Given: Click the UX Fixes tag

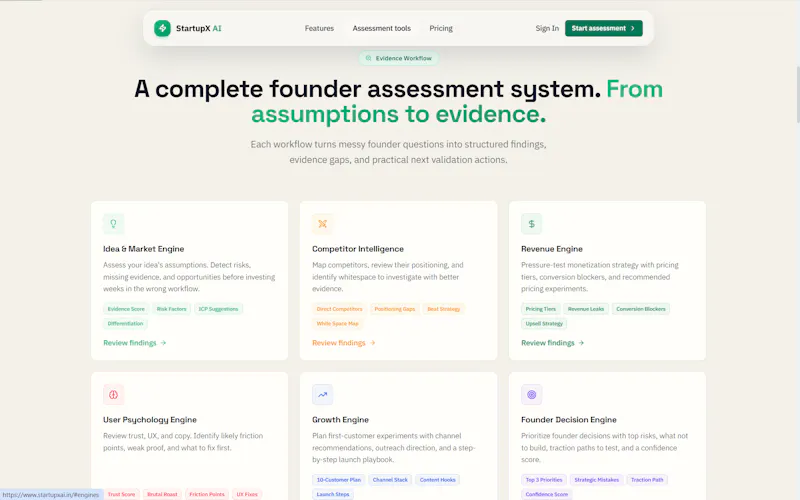Looking at the screenshot, I should click(x=247, y=494).
